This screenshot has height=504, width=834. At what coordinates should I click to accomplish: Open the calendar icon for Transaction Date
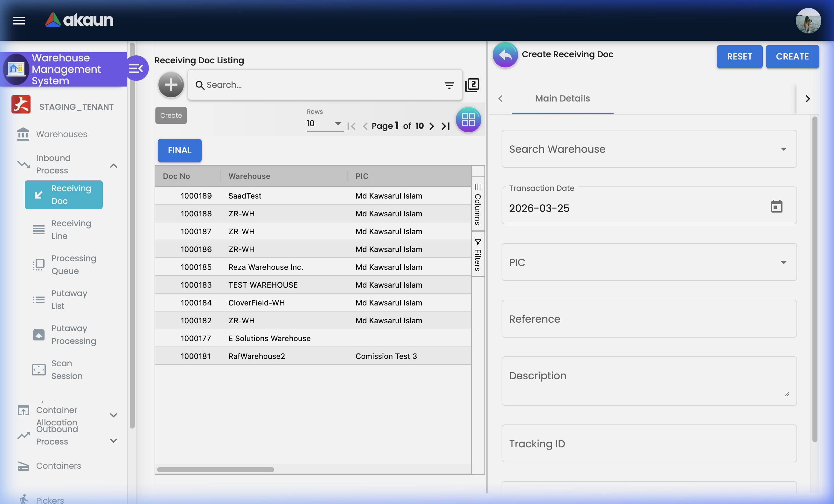click(777, 206)
